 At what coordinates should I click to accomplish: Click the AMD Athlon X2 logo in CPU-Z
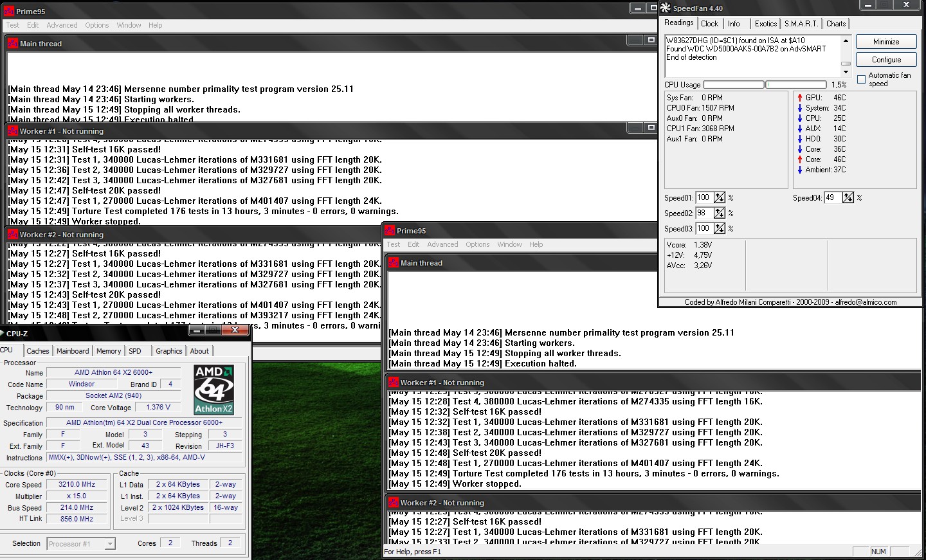coord(214,390)
